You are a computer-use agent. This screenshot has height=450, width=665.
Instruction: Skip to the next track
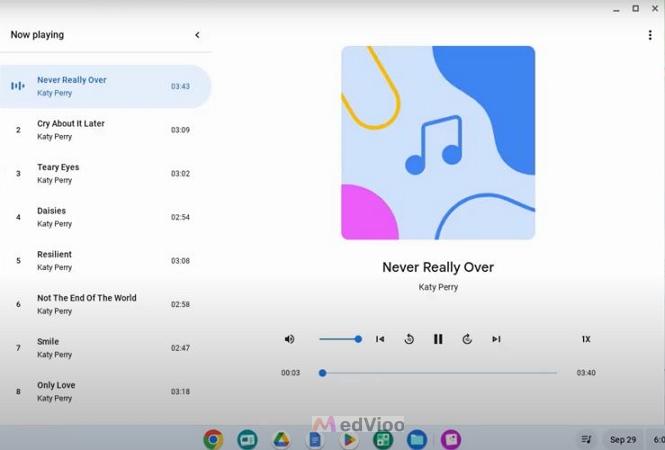pos(496,339)
